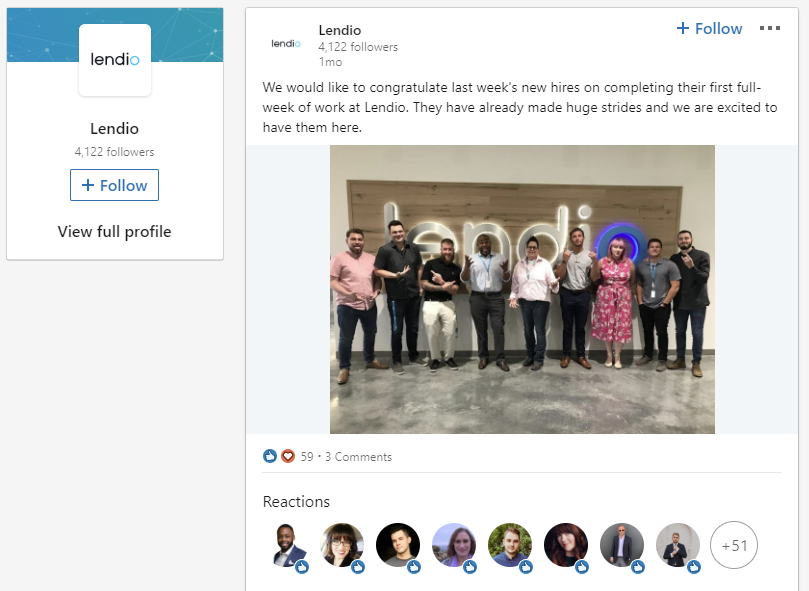Click the Lendio logo in the sidebar card
809x591 pixels.
pos(115,60)
